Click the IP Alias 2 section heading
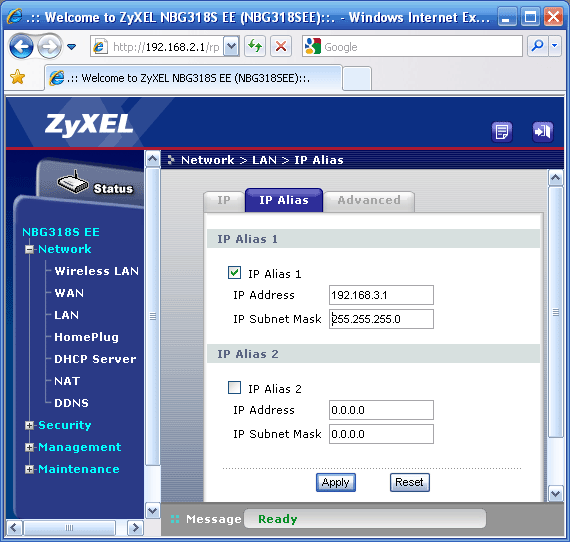This screenshot has height=542, width=570. 248,354
